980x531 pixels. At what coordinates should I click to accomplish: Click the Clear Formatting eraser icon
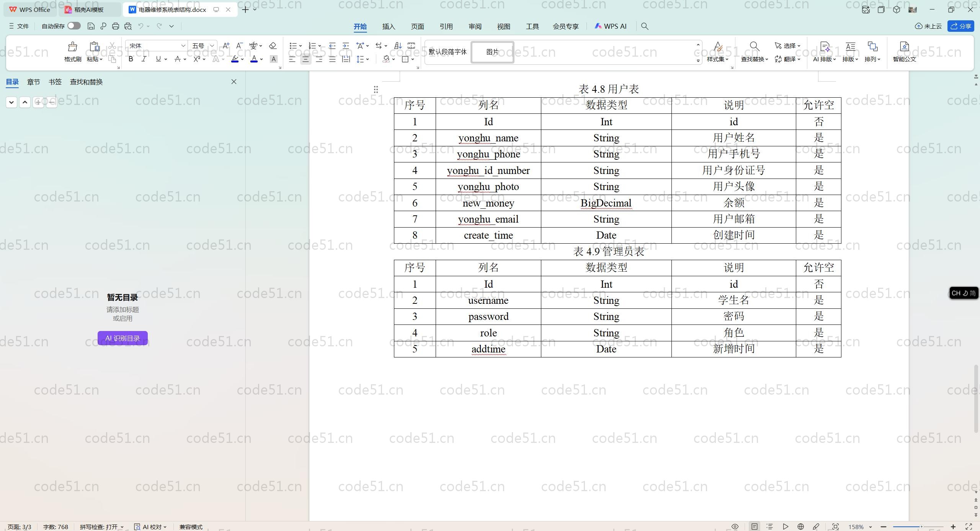pyautogui.click(x=272, y=46)
